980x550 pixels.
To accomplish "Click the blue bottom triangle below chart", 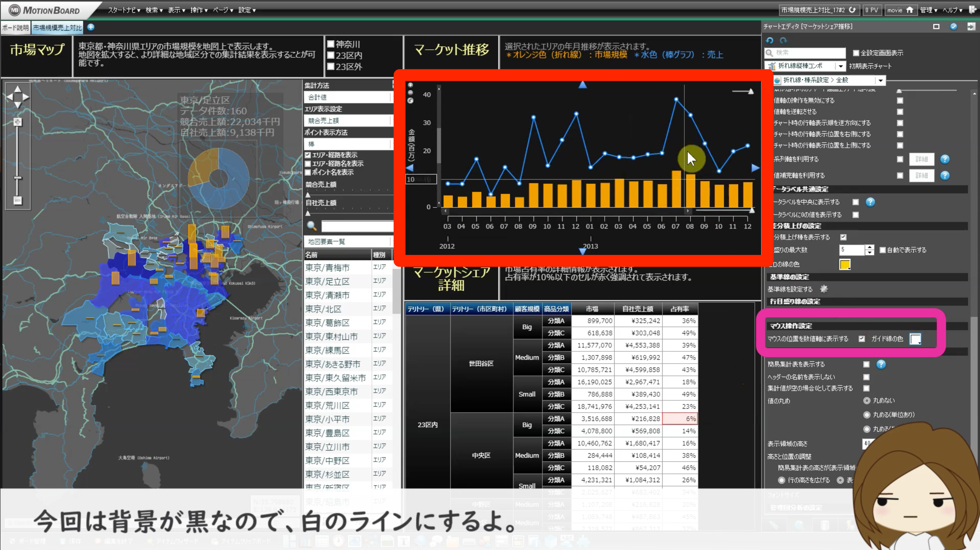I will coord(582,251).
